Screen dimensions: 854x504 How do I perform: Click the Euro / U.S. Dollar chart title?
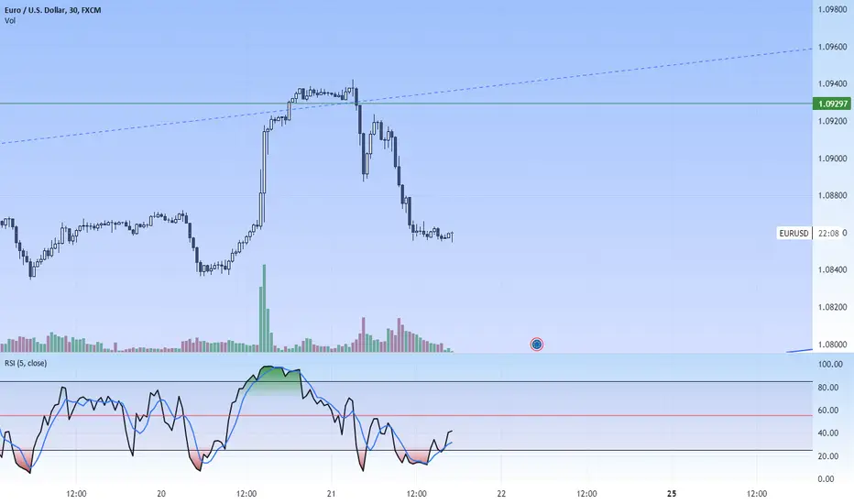pos(53,10)
